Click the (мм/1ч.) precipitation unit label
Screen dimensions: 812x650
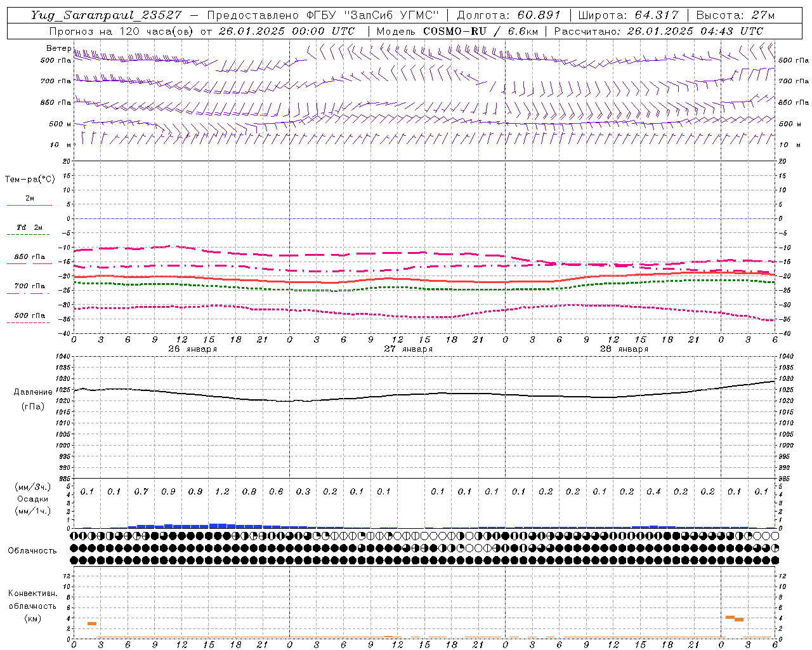coord(33,511)
